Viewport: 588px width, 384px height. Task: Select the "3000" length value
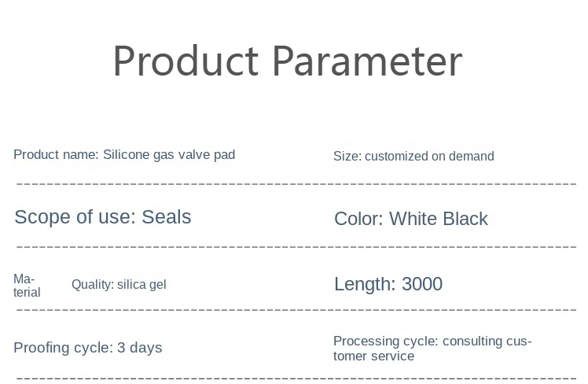click(422, 284)
